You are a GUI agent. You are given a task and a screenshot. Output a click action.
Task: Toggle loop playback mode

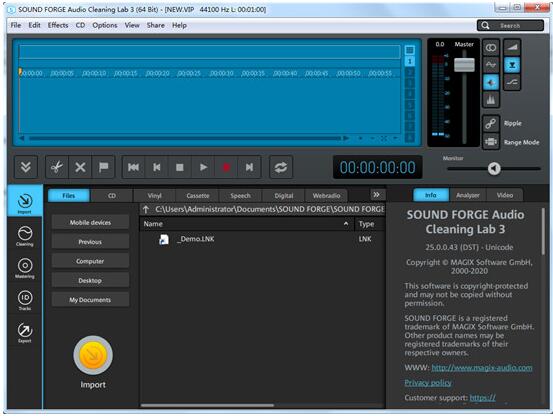pos(281,167)
